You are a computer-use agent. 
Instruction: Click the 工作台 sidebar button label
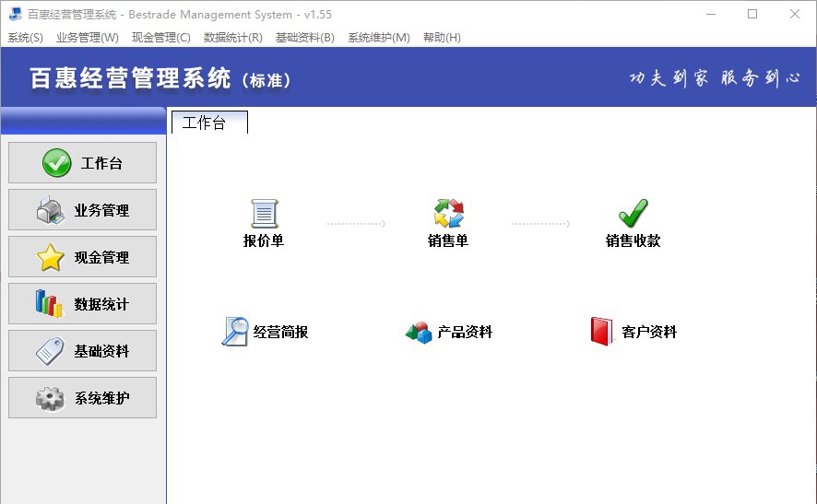pos(101,163)
